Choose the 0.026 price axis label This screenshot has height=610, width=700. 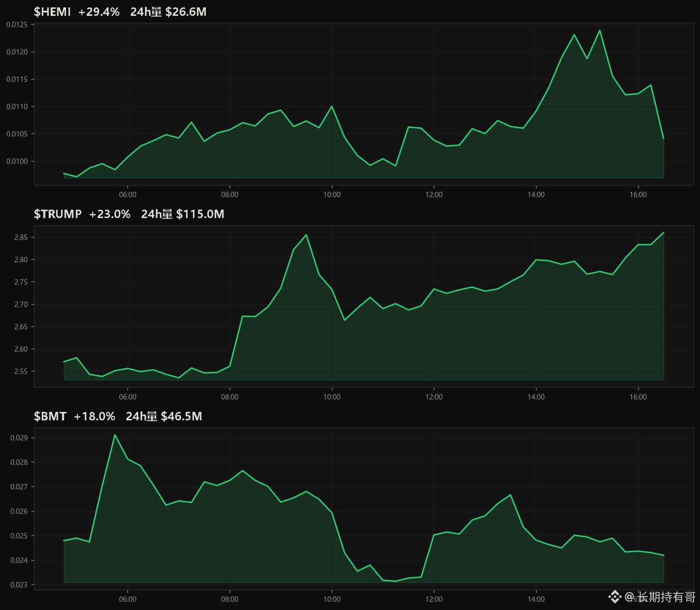click(20, 511)
